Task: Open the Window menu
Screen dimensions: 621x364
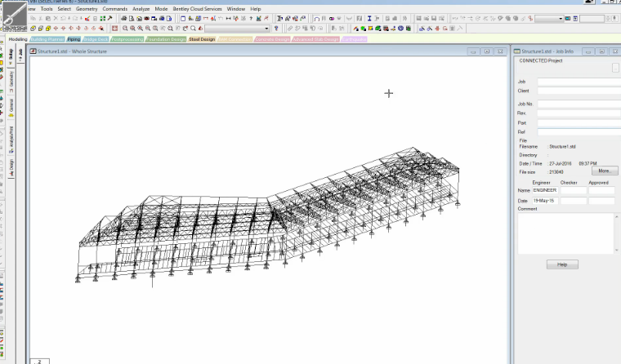Action: pyautogui.click(x=235, y=9)
